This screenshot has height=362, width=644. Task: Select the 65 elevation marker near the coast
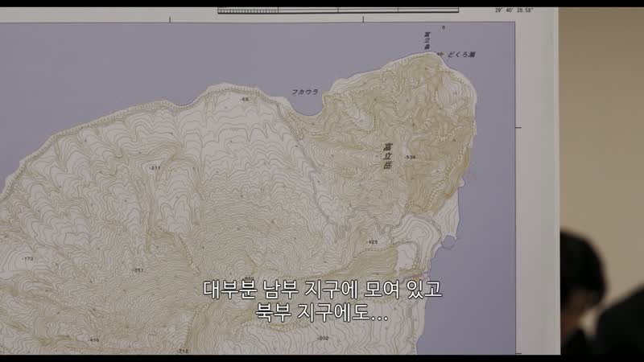[245, 99]
